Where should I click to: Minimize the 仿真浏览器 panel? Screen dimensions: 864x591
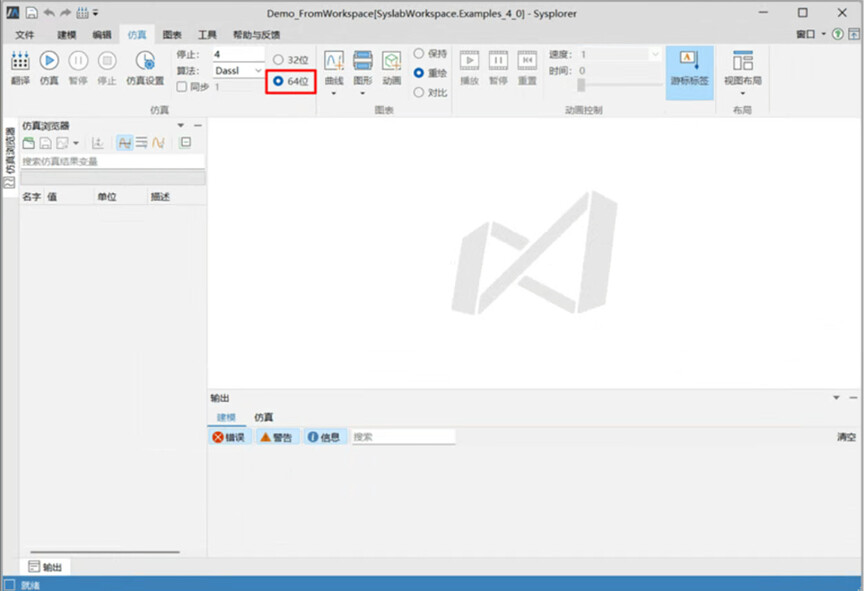pyautogui.click(x=198, y=126)
